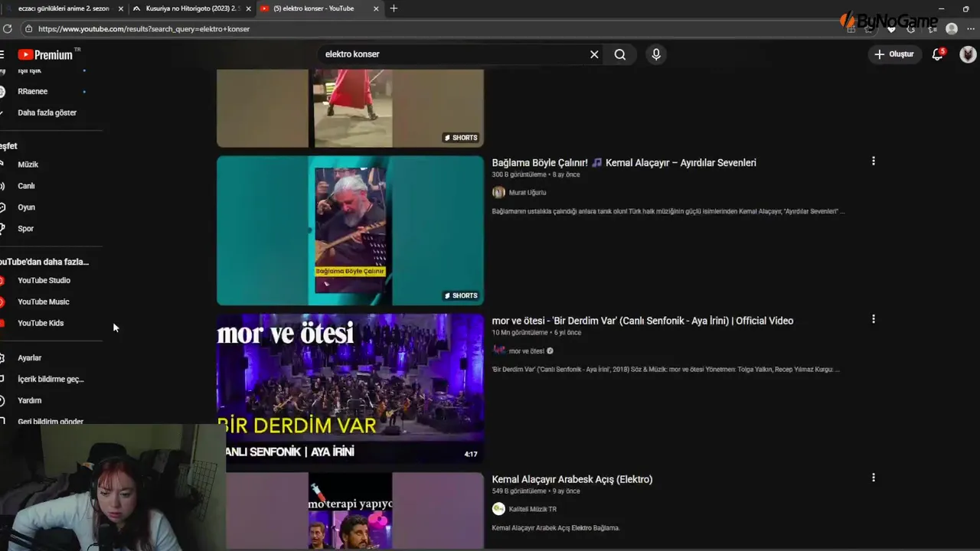Switch to Kusuriya no Hitorigoto tab
The image size is (980, 551).
(191, 8)
